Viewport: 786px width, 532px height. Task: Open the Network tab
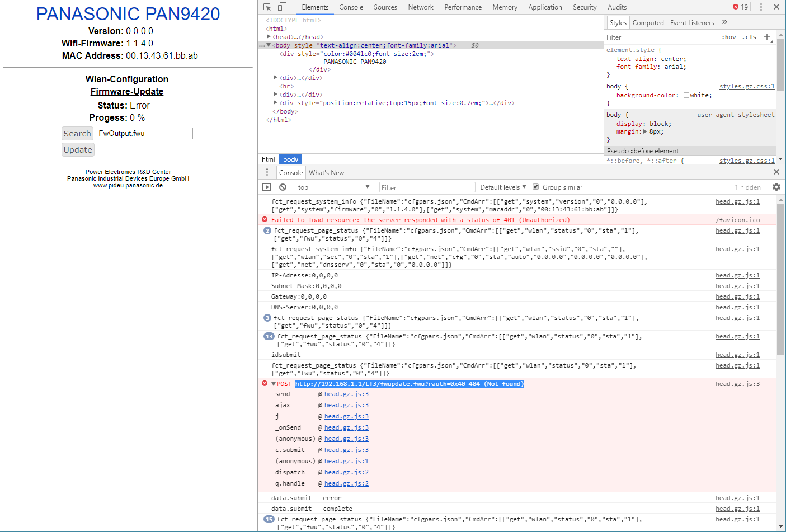421,7
